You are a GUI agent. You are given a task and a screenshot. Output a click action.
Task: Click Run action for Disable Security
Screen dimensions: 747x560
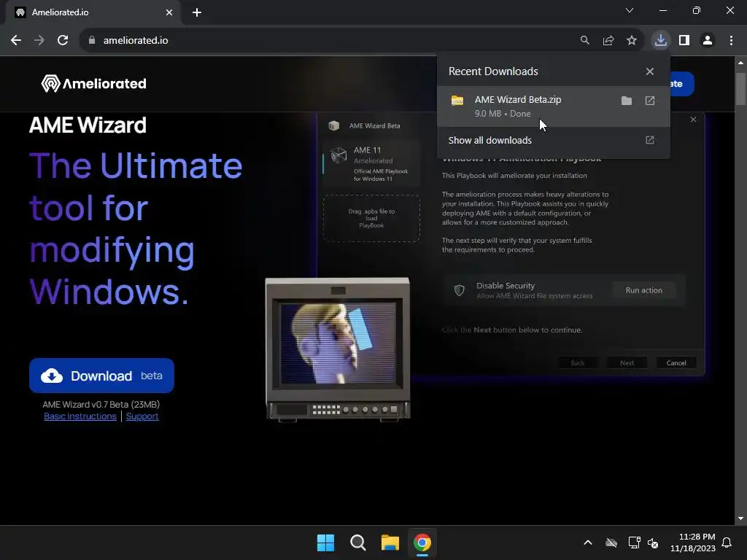(x=643, y=290)
